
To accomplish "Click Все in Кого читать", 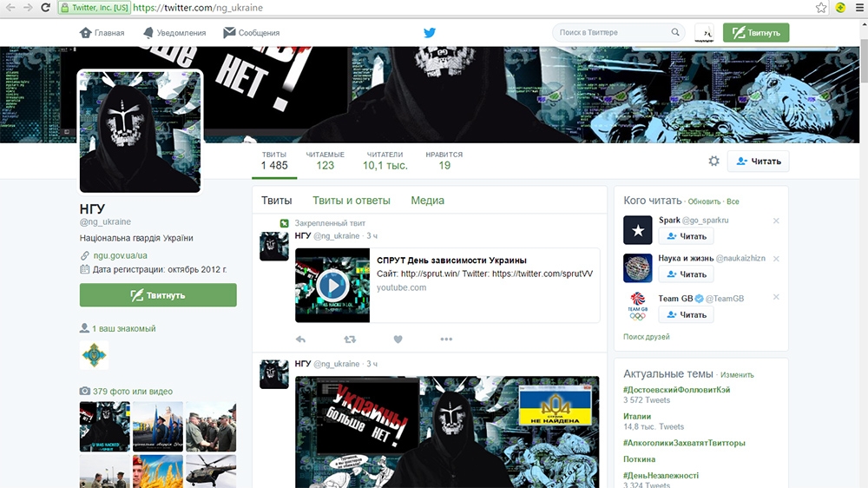I will coord(733,201).
